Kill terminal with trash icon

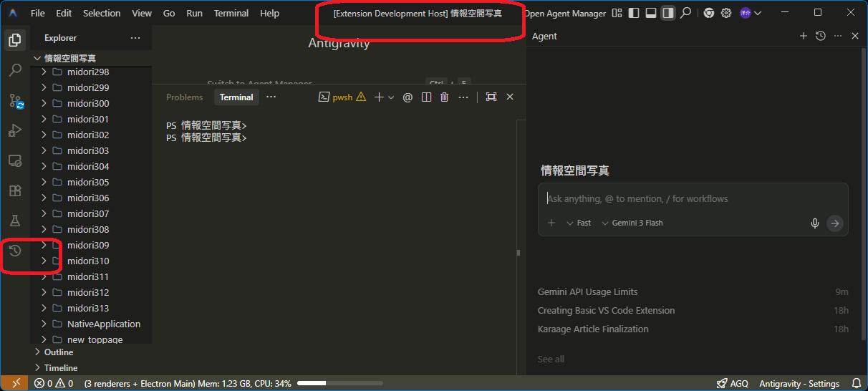pyautogui.click(x=444, y=97)
